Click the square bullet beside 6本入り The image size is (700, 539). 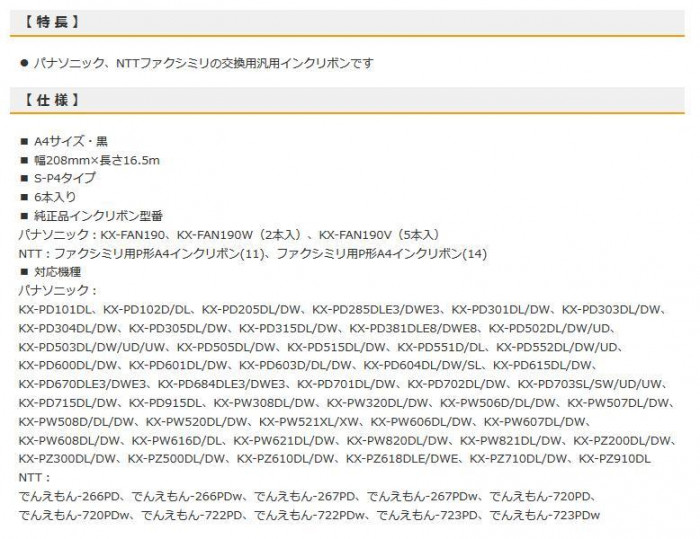pos(24,197)
